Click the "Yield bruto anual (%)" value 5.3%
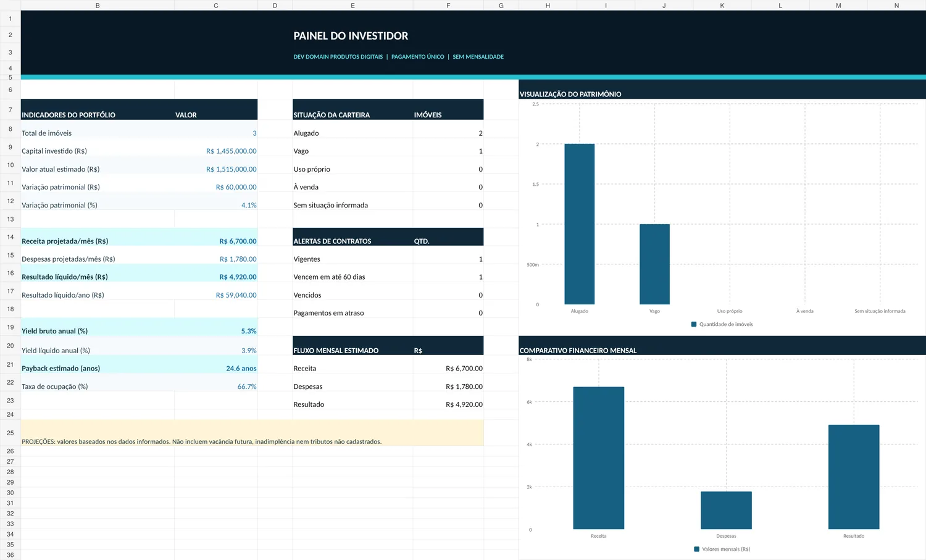The height and width of the screenshot is (560, 926). pos(216,327)
